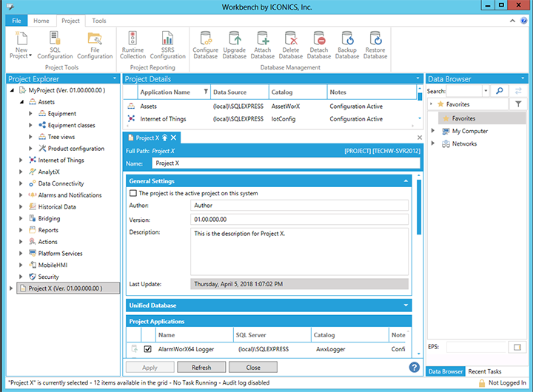Open help with the blue question icon
Image resolution: width=533 pixels, height=392 pixels.
click(x=415, y=367)
